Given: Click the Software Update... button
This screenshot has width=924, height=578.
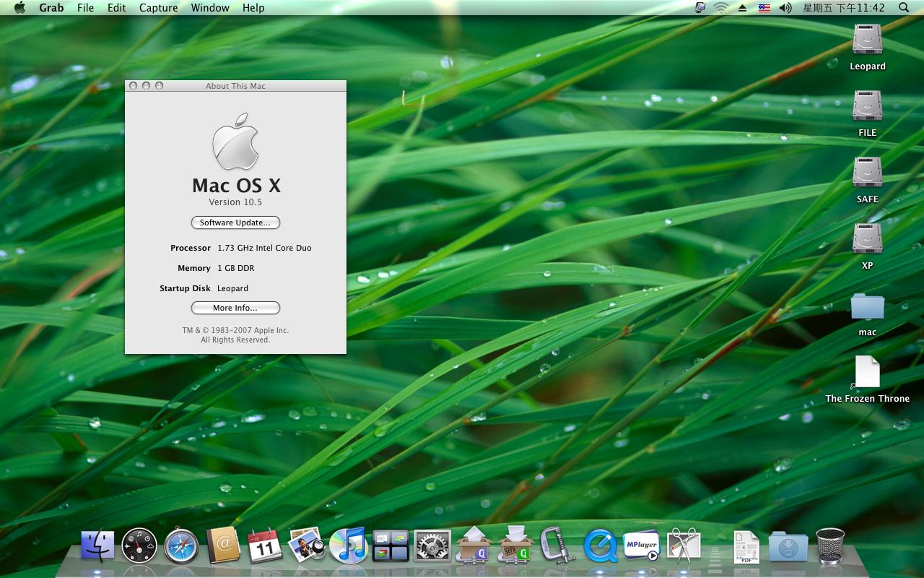Looking at the screenshot, I should tap(235, 223).
